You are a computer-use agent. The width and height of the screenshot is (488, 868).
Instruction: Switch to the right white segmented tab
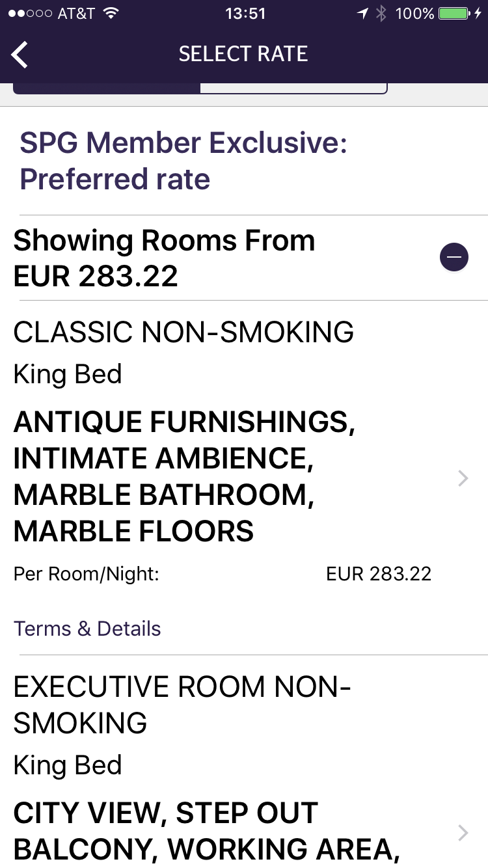point(293,88)
